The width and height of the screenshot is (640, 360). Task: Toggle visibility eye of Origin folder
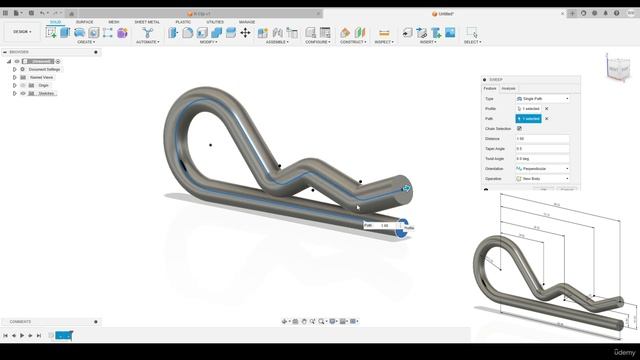tap(23, 86)
